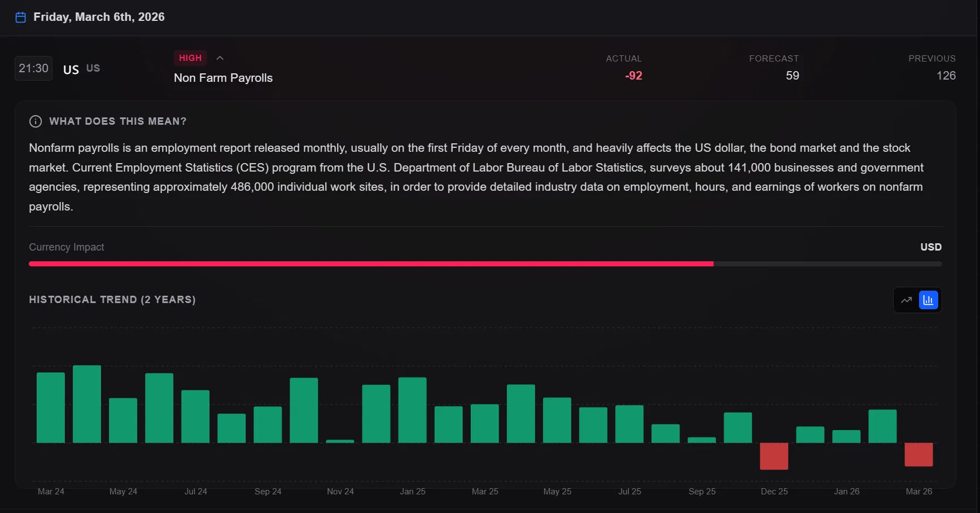Image resolution: width=980 pixels, height=513 pixels.
Task: Click the red Mar 26 negative bar
Action: coord(918,454)
